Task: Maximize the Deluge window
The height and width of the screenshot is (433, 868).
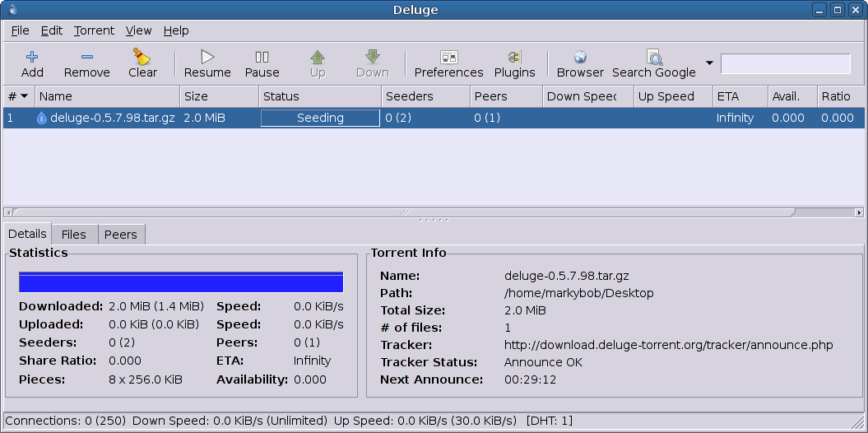Action: pyautogui.click(x=837, y=9)
